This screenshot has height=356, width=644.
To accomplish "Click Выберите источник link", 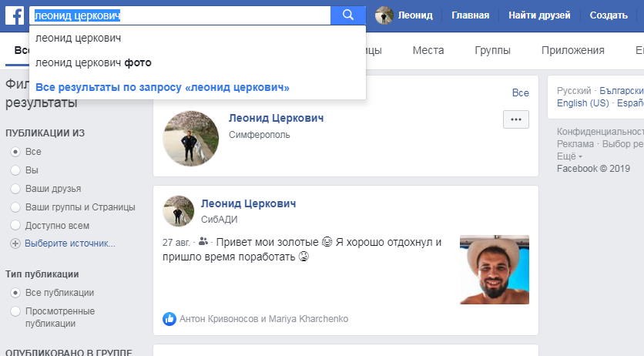I will [x=70, y=243].
